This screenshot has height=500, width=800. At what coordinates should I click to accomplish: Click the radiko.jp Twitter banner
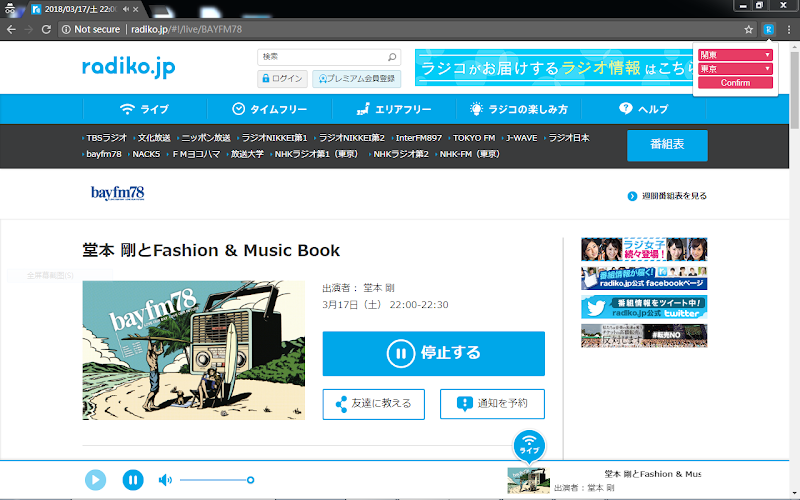click(644, 307)
